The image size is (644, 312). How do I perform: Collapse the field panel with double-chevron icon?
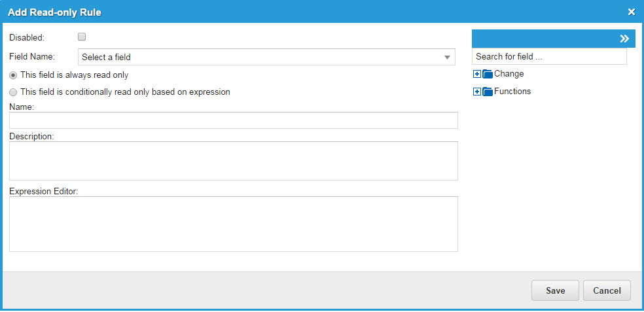[624, 39]
